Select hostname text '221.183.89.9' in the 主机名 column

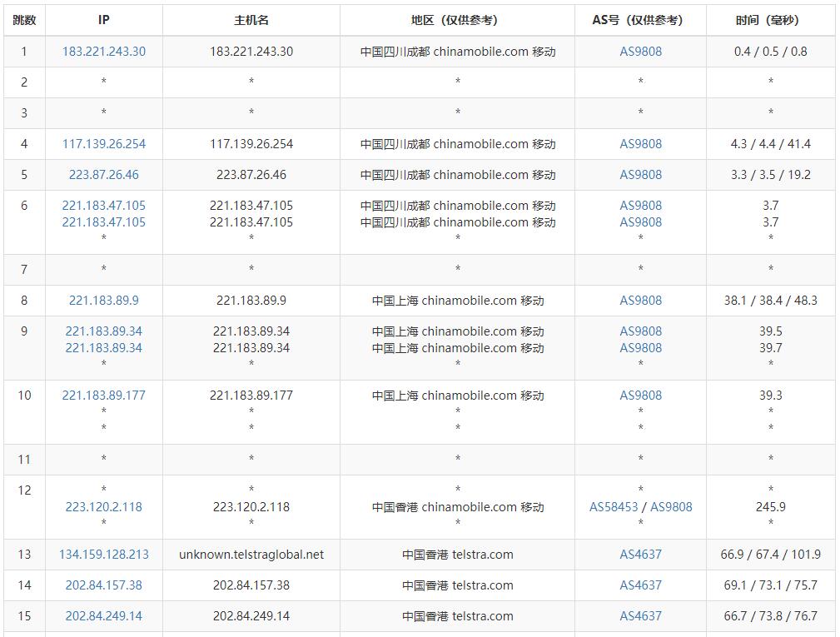251,301
